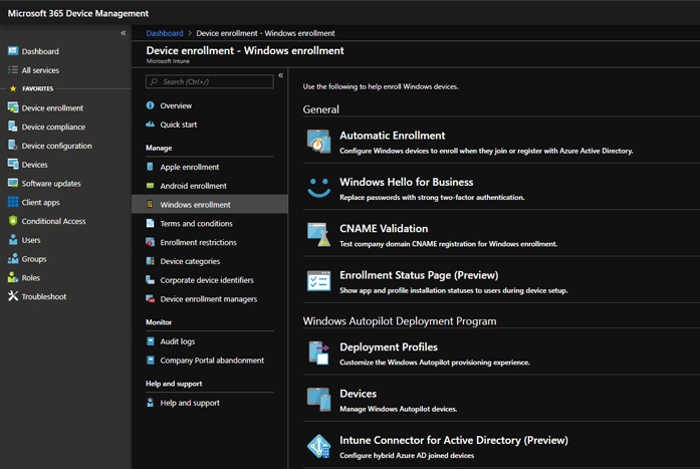700x469 pixels.
Task: Open Deployment Profiles tile icon
Action: pos(319,353)
